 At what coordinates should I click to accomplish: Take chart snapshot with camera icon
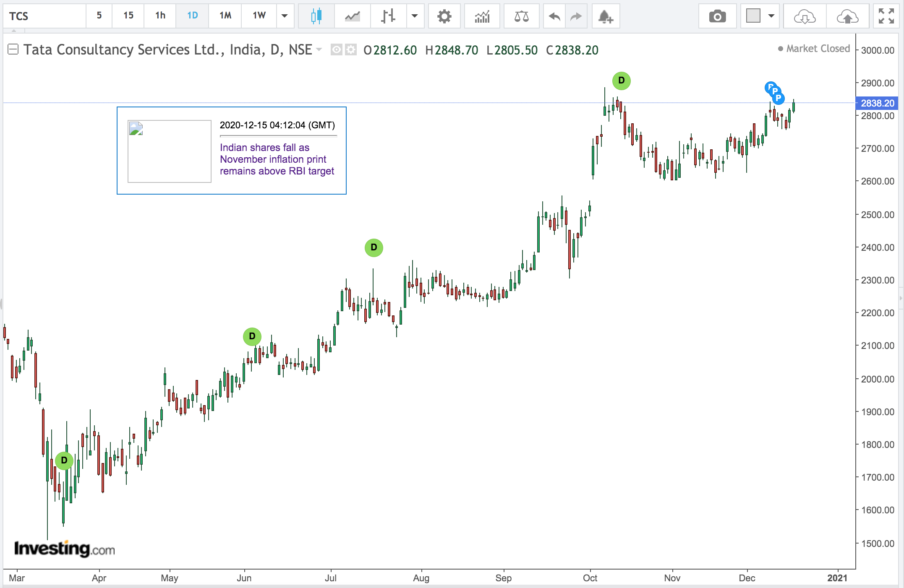point(717,16)
